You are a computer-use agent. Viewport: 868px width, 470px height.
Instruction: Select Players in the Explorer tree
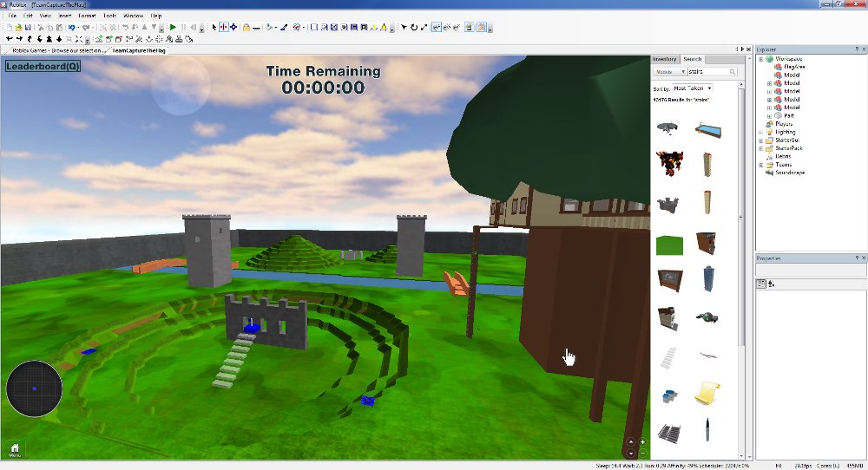(783, 124)
